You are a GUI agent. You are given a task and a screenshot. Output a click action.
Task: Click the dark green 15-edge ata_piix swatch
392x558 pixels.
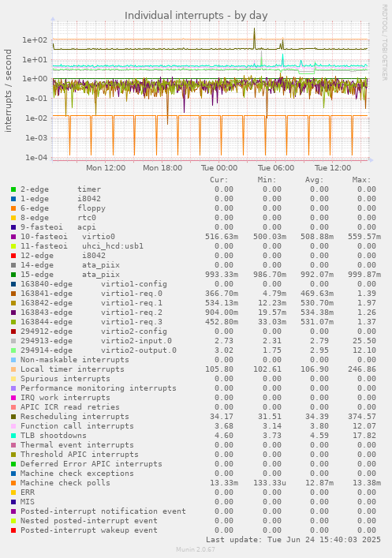pos(13,275)
